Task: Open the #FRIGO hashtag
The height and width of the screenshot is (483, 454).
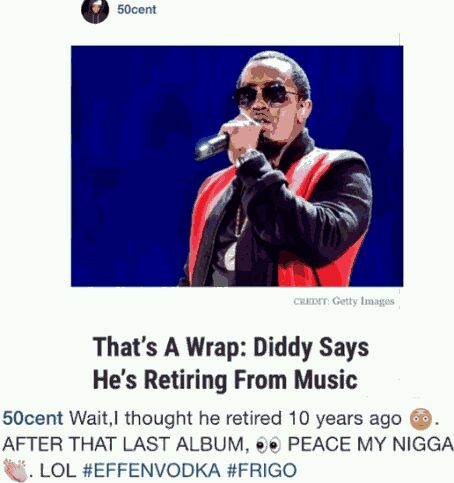Action: (x=262, y=470)
